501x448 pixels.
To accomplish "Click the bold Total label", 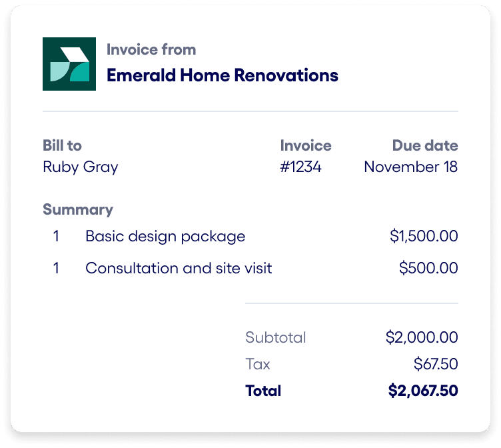I will 263,391.
